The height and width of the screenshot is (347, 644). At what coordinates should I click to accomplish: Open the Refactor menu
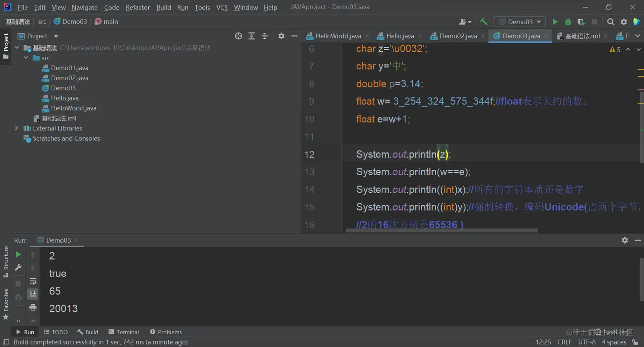coord(138,7)
